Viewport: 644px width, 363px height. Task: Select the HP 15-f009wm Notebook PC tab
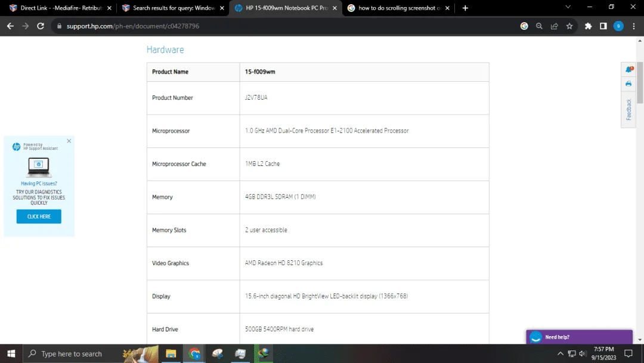(x=286, y=8)
